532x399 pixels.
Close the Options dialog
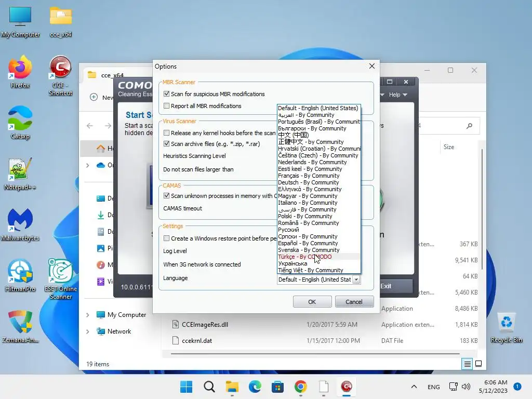click(x=372, y=66)
